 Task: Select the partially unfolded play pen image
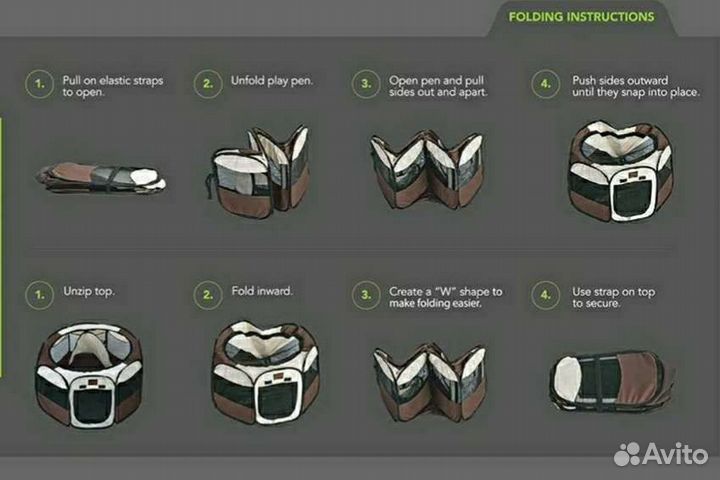[x=257, y=171]
